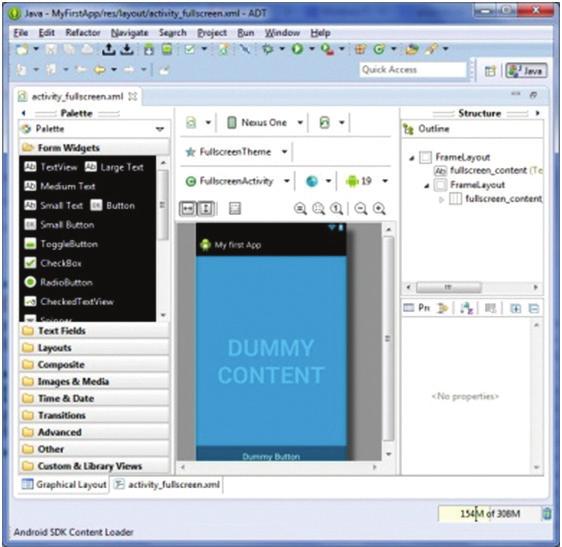This screenshot has height=547, width=562.
Task: Click the green Run toolbar icon
Action: 297,49
